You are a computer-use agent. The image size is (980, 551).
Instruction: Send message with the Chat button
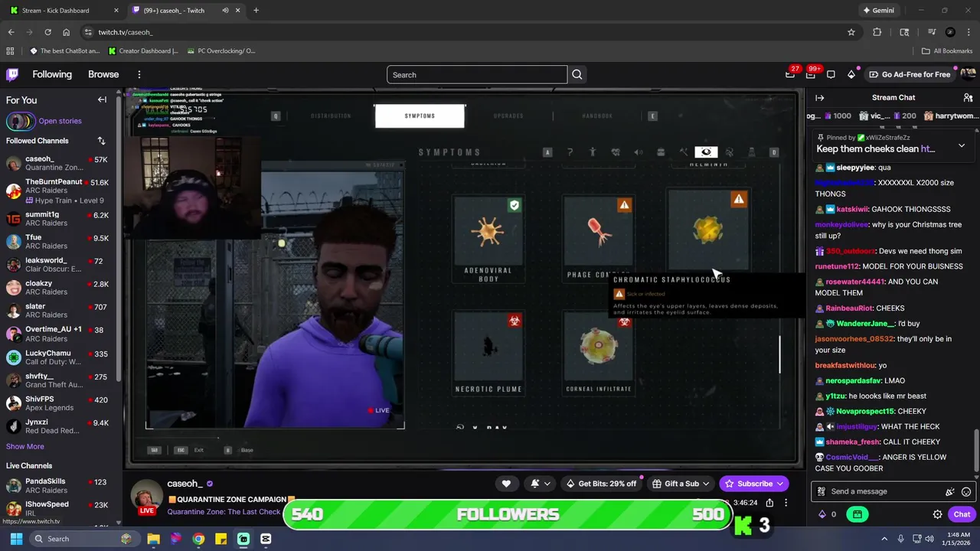pyautogui.click(x=962, y=514)
